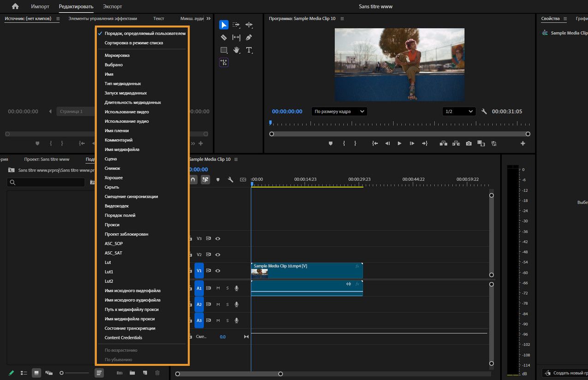Switch project panel to list view
The height and width of the screenshot is (380, 588).
click(24, 373)
